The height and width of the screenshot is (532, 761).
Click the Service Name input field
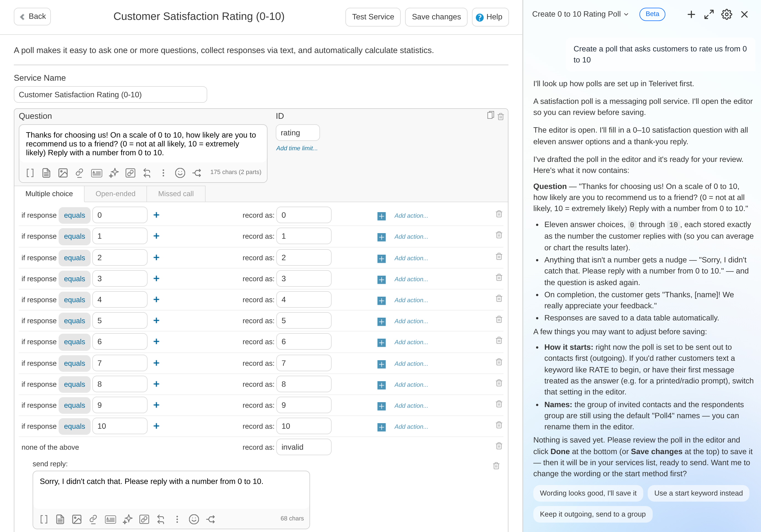(110, 95)
